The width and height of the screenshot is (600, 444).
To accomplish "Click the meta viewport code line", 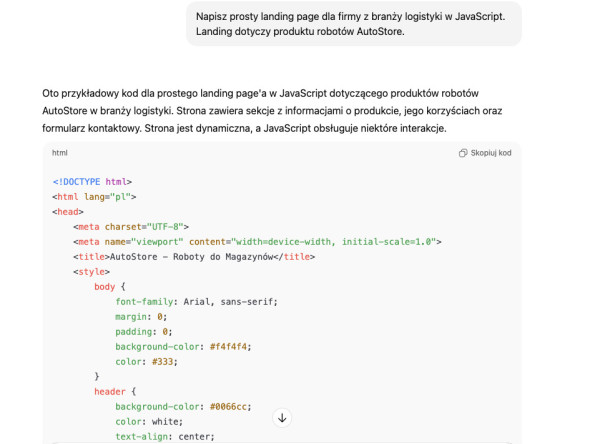I will [257, 242].
